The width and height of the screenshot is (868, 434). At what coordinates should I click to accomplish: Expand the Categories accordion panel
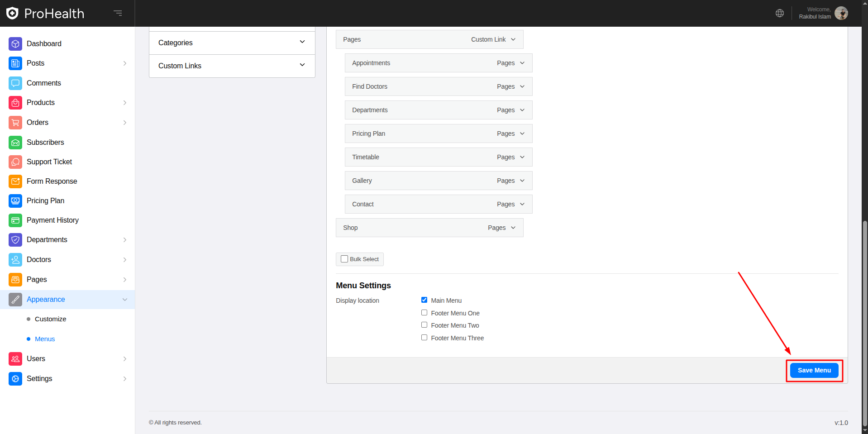click(x=232, y=43)
